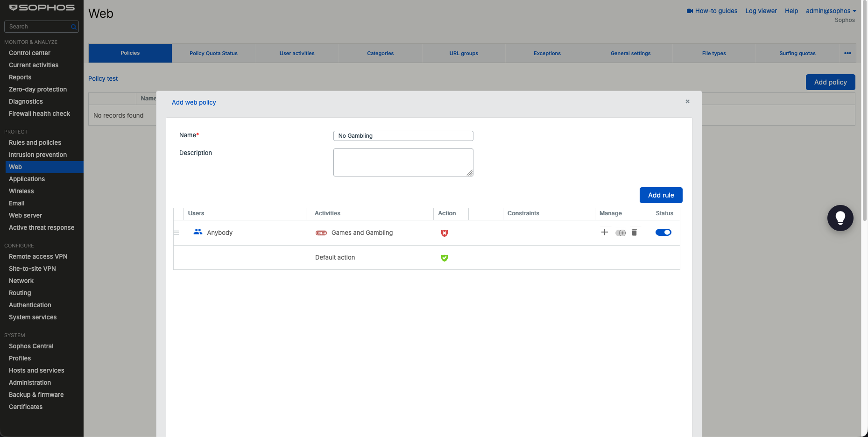The width and height of the screenshot is (868, 437).
Task: Delete the Anybody rule with trash icon
Action: click(x=634, y=232)
